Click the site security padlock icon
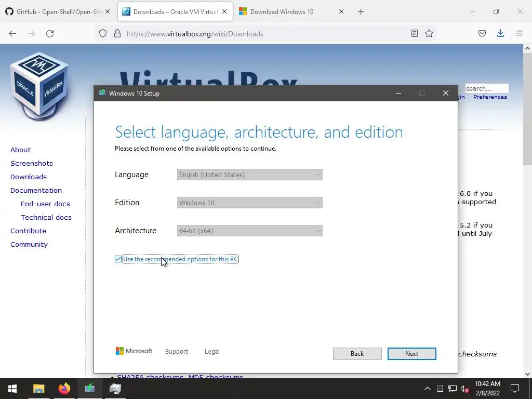This screenshot has width=532, height=399. pos(117,34)
